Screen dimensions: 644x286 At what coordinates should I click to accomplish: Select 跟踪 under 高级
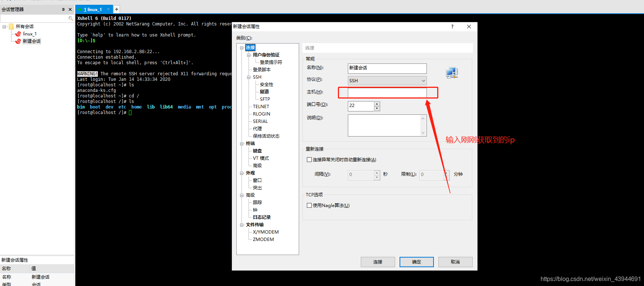257,203
